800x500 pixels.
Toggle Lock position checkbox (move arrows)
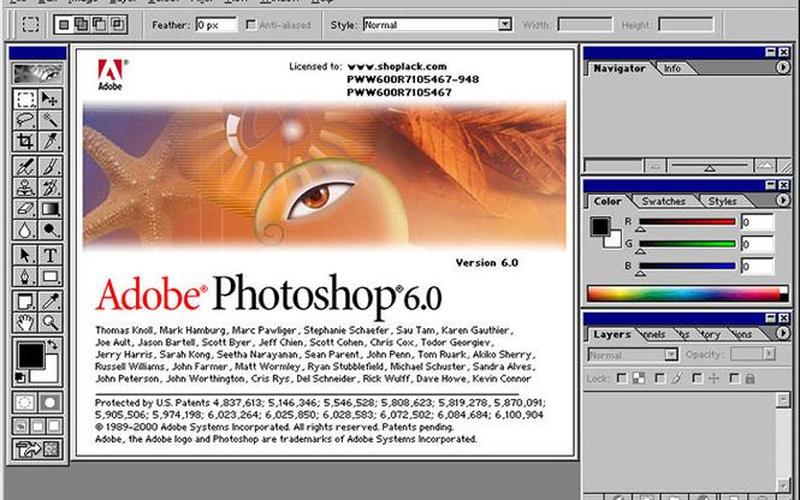(x=697, y=379)
